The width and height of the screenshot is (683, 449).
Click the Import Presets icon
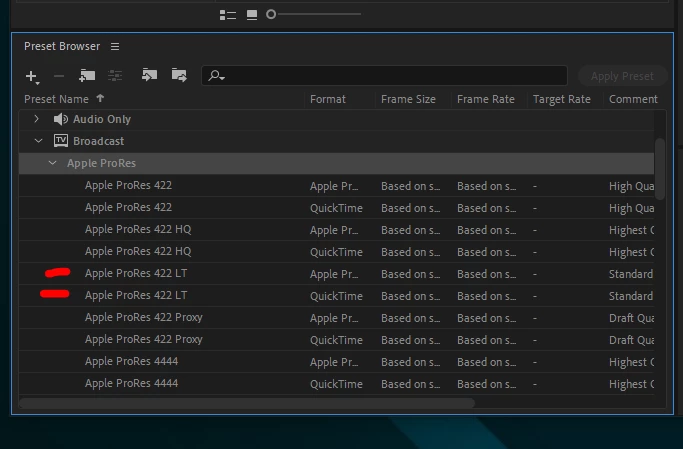point(149,75)
